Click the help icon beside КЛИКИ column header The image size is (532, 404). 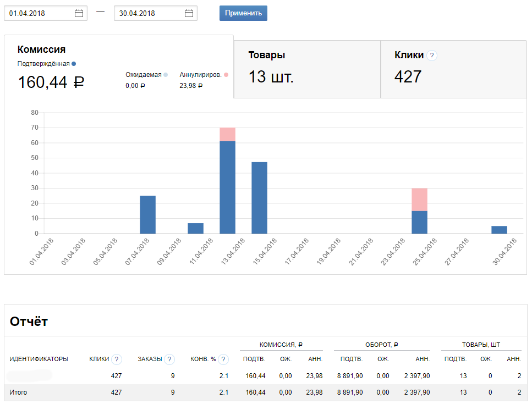tap(116, 359)
